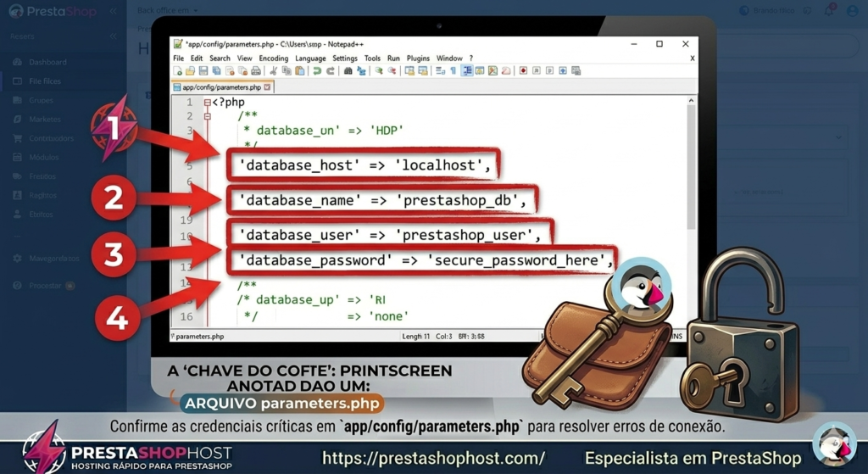
Task: Toggle the highlighted Indent guide icon
Action: pyautogui.click(x=468, y=71)
